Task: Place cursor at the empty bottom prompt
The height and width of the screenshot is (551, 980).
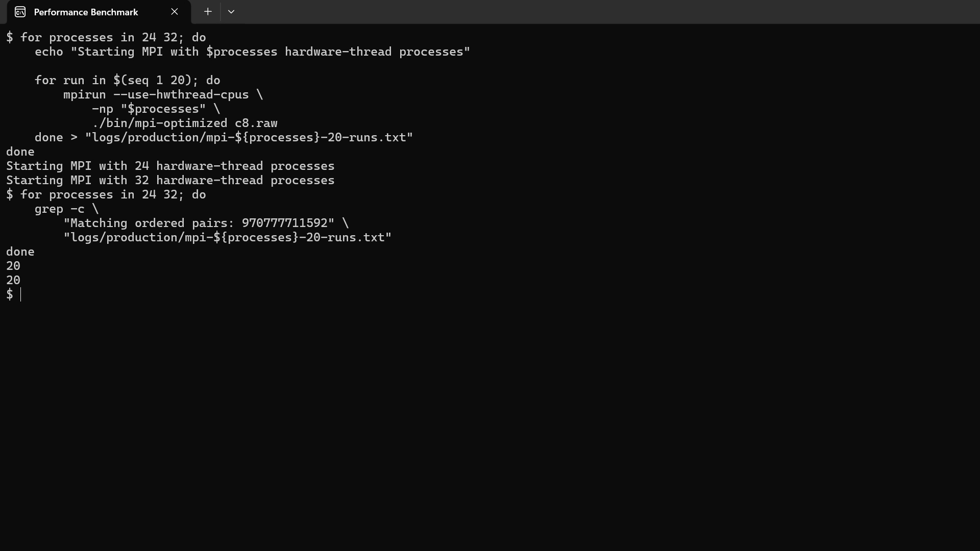Action: (x=21, y=294)
